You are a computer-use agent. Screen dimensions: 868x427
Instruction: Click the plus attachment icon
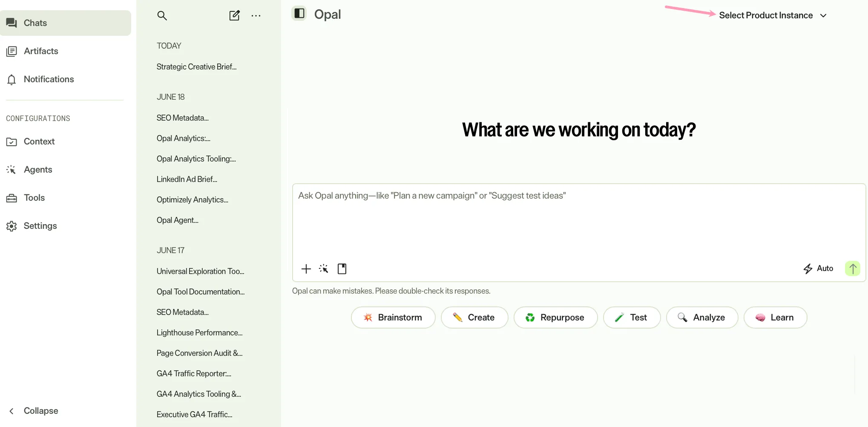click(x=306, y=269)
